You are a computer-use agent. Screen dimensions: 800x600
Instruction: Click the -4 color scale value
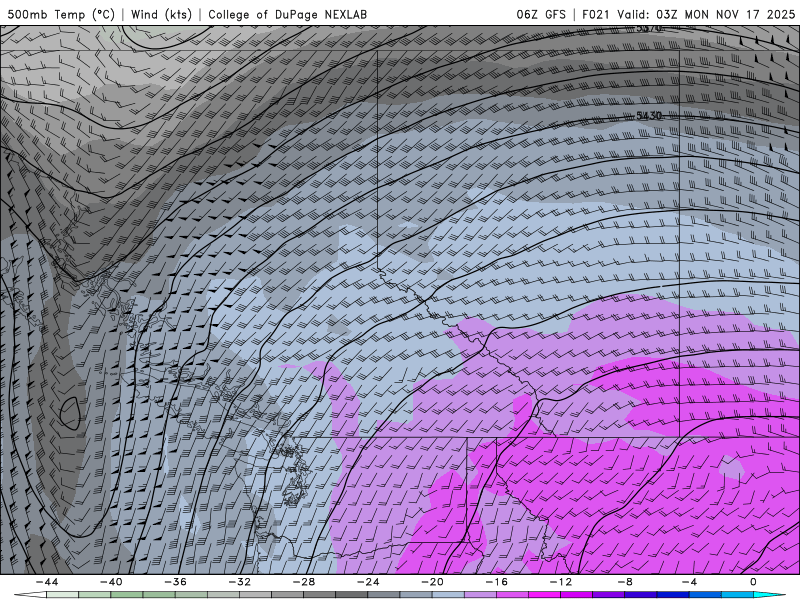[689, 582]
